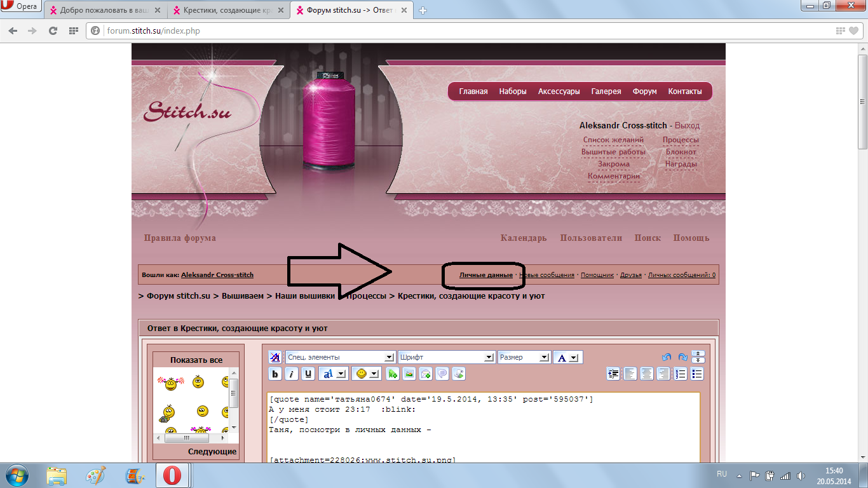The image size is (868, 488).
Task: Insert a numbered list
Action: tap(681, 374)
